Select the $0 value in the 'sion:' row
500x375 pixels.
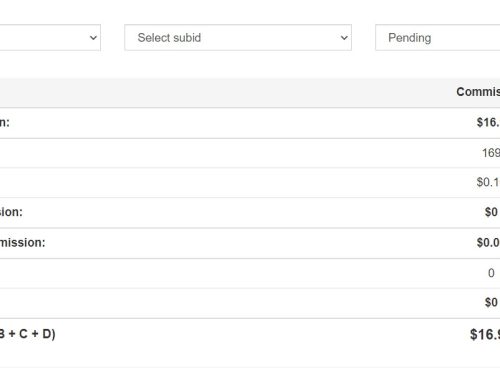(x=491, y=212)
